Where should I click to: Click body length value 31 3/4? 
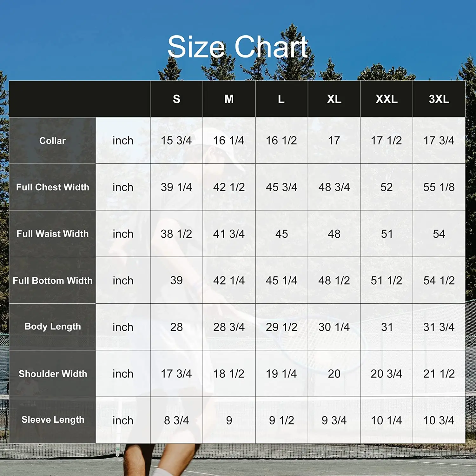pyautogui.click(x=439, y=327)
